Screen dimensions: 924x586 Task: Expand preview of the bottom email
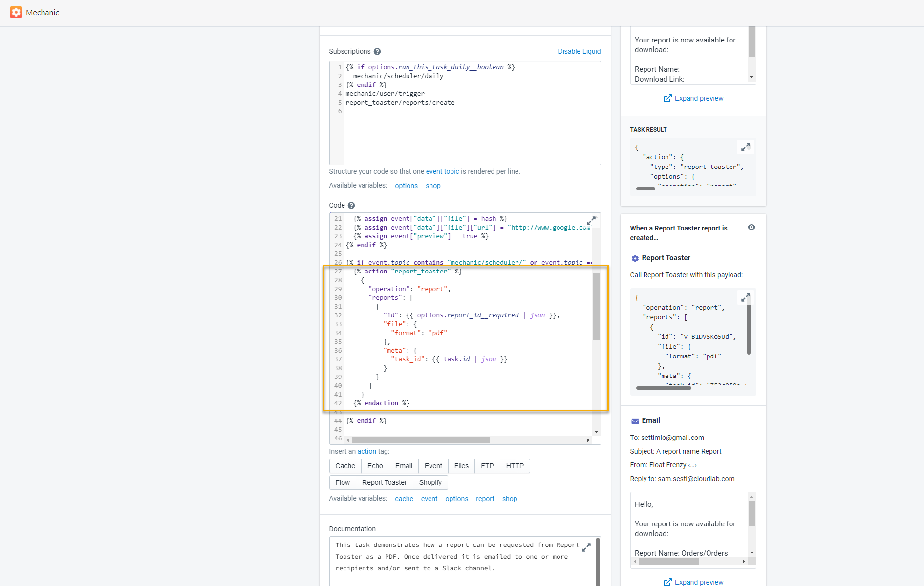(693, 582)
